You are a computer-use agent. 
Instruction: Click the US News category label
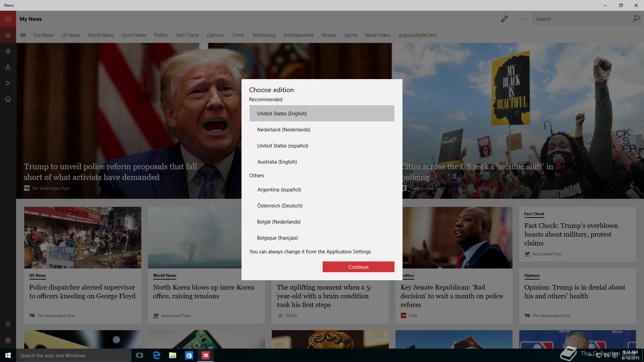(38, 276)
